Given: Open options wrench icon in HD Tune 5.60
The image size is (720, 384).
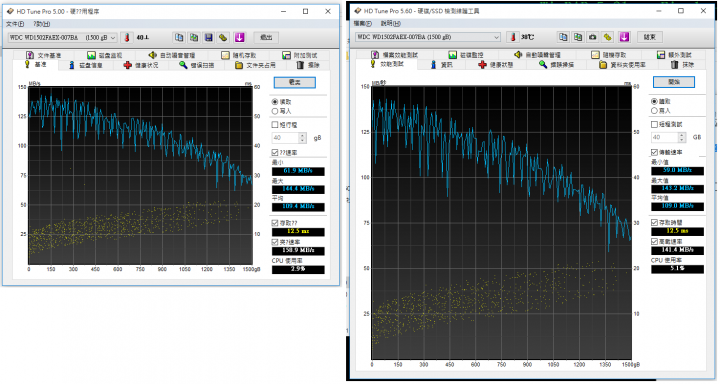Looking at the screenshot, I should (608, 37).
